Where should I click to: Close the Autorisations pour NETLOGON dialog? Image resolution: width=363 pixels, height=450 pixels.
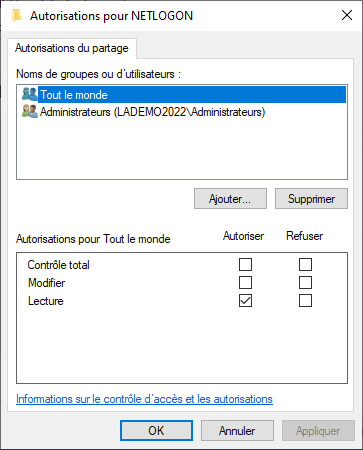(347, 15)
